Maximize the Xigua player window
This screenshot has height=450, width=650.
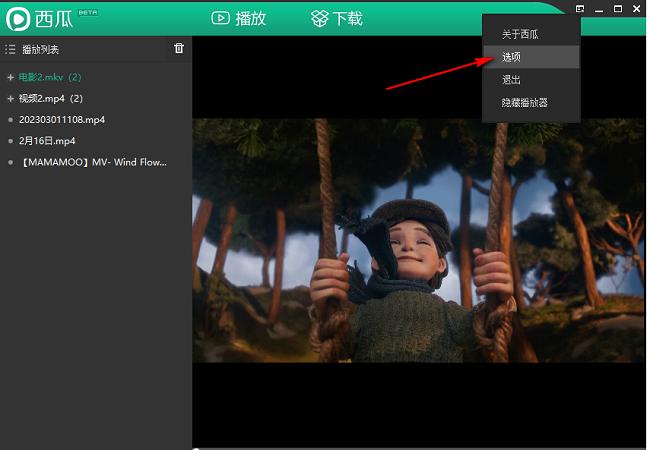coord(616,9)
